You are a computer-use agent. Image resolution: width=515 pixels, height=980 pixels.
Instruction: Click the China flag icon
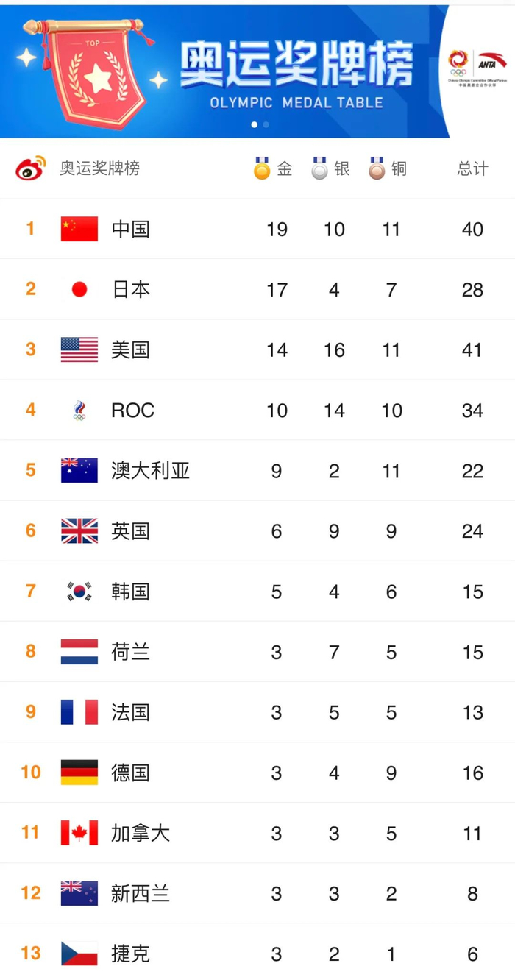(79, 229)
